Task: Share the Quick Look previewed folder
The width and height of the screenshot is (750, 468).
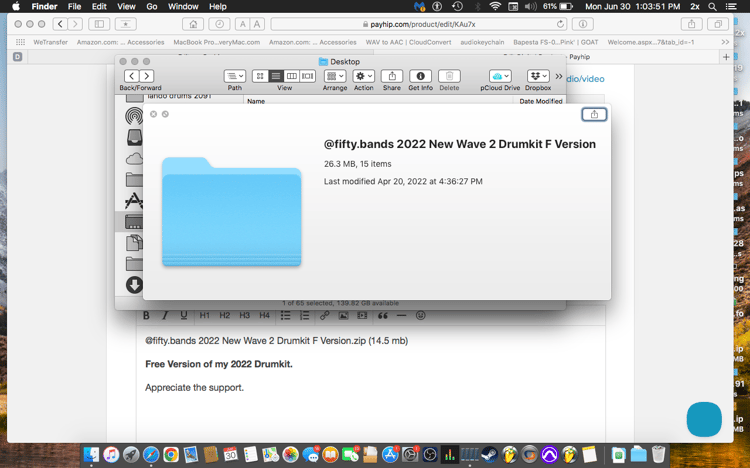Action: pyautogui.click(x=594, y=114)
